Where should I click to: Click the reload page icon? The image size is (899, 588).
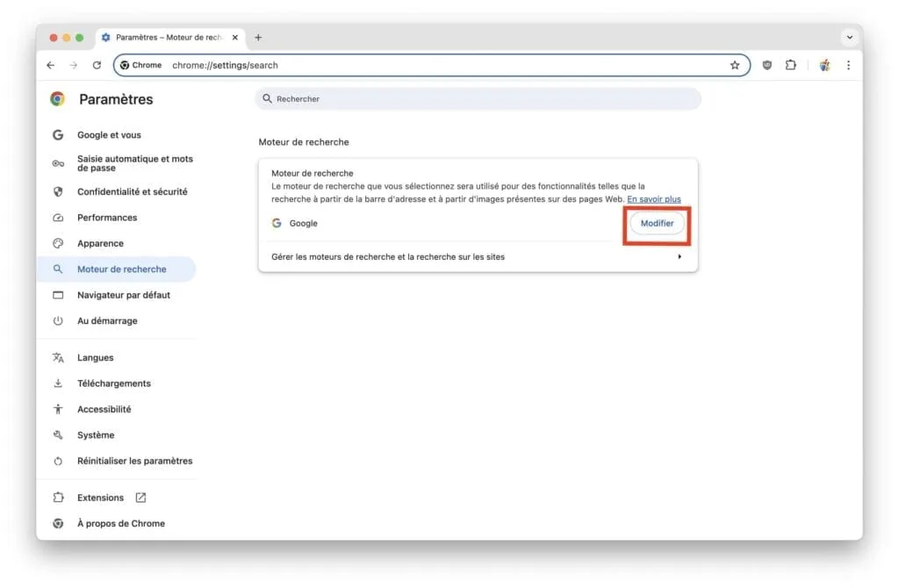point(97,65)
